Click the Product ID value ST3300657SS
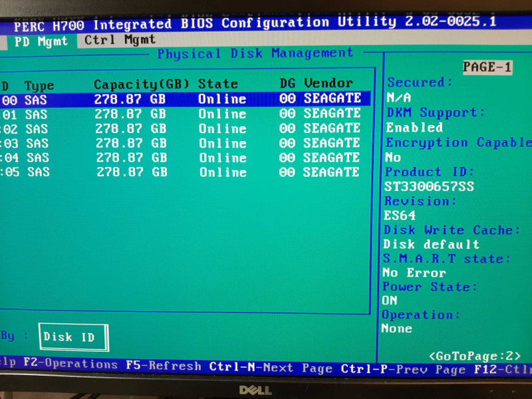This screenshot has height=399, width=532. (429, 187)
